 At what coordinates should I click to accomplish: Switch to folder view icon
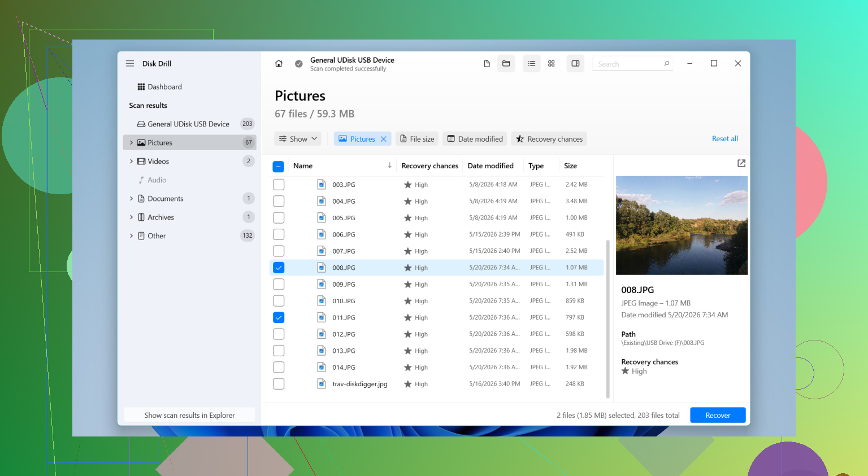[x=506, y=64]
